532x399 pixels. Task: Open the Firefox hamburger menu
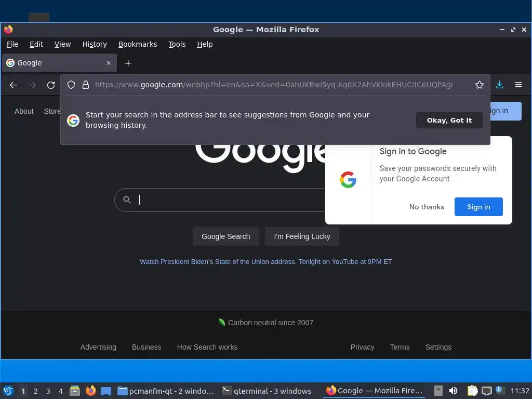coord(518,85)
